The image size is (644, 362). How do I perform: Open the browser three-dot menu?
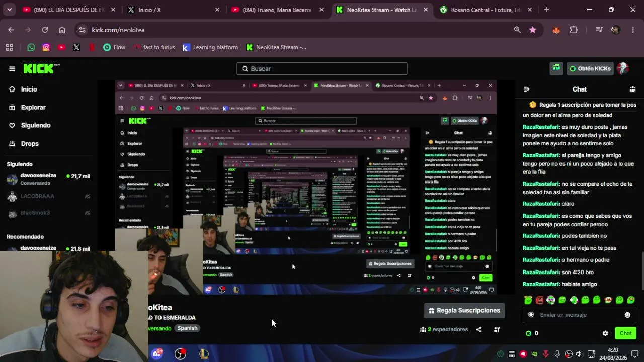tap(633, 30)
